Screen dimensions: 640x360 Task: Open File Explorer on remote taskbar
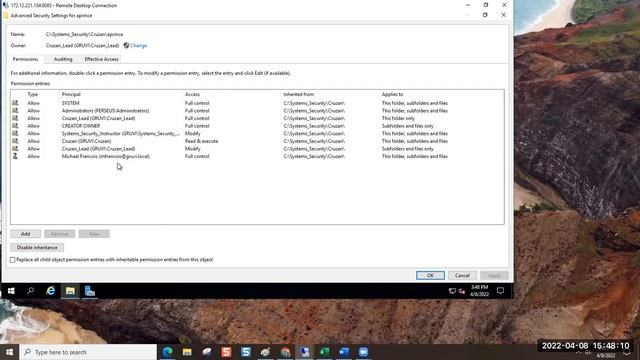(70, 291)
